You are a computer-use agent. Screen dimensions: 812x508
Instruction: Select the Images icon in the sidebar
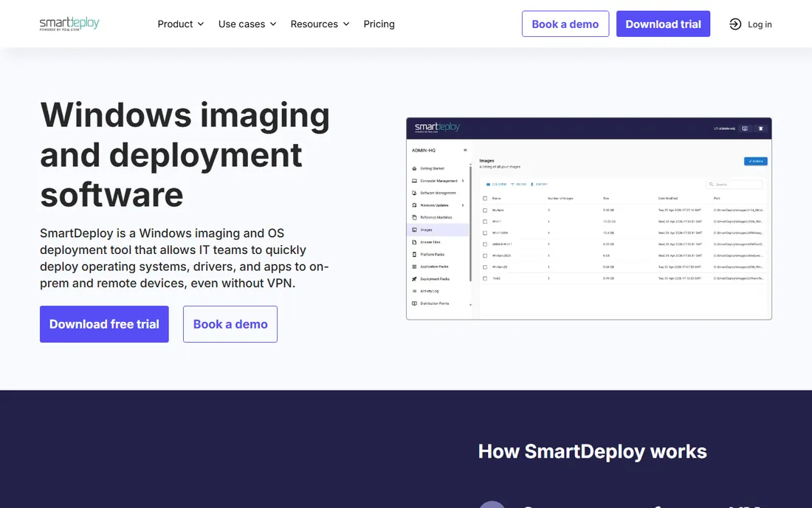(x=414, y=230)
